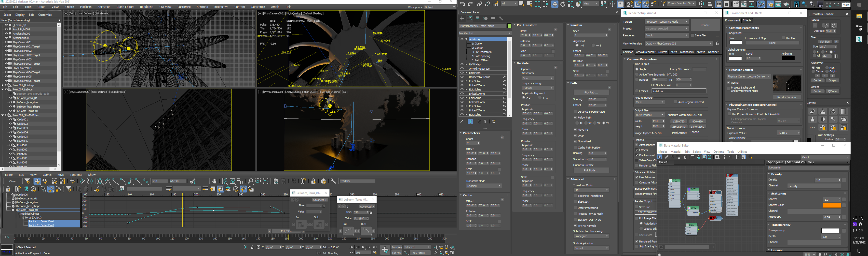Hide the AdvArray modifier via its eye icon
Screen dimensions: 868x256
(x=462, y=39)
